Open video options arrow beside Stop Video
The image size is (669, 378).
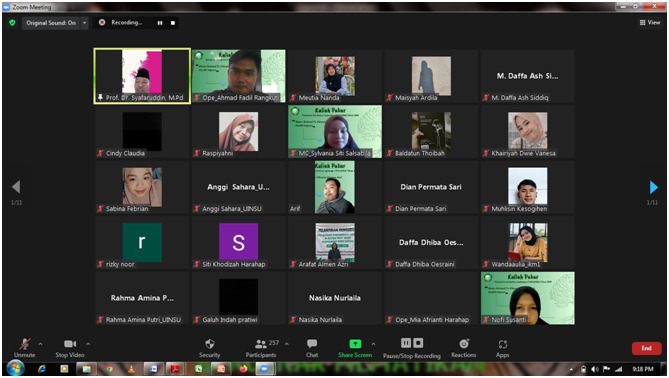(88, 343)
